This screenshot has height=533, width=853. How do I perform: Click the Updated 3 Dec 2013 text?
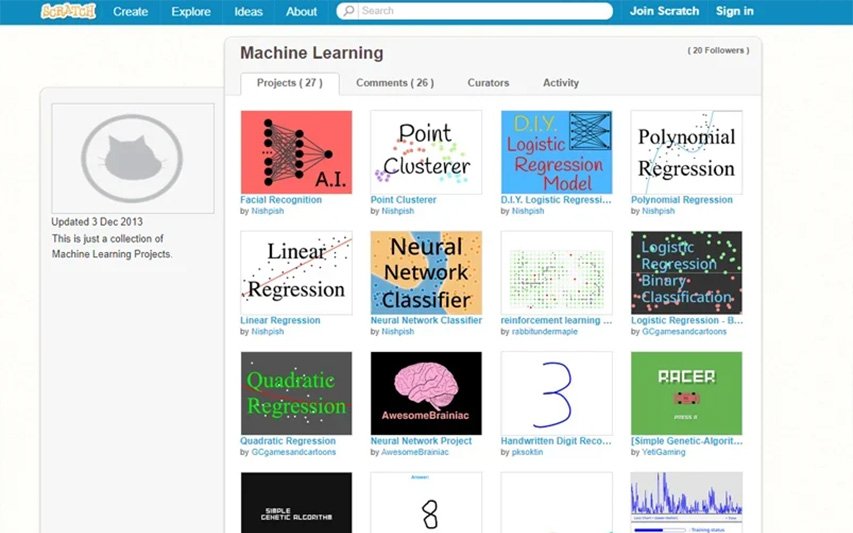click(97, 222)
